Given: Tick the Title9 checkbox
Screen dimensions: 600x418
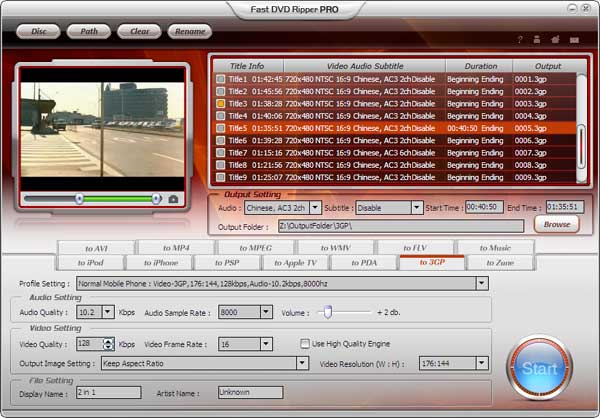Looking at the screenshot, I should (x=220, y=177).
